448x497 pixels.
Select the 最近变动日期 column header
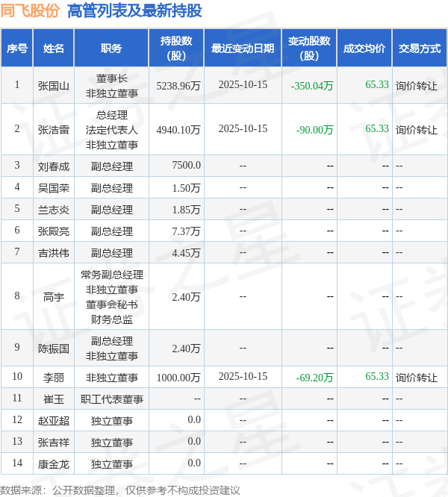pyautogui.click(x=243, y=49)
